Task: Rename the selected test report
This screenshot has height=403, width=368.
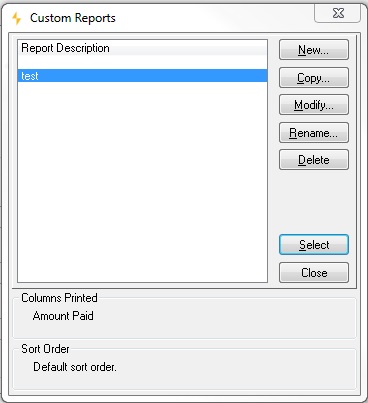Action: coord(314,133)
